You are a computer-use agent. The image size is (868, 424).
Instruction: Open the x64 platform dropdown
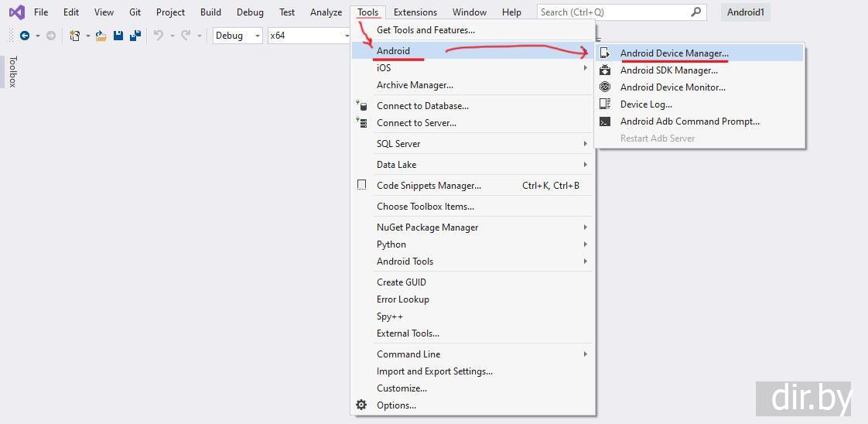[309, 36]
